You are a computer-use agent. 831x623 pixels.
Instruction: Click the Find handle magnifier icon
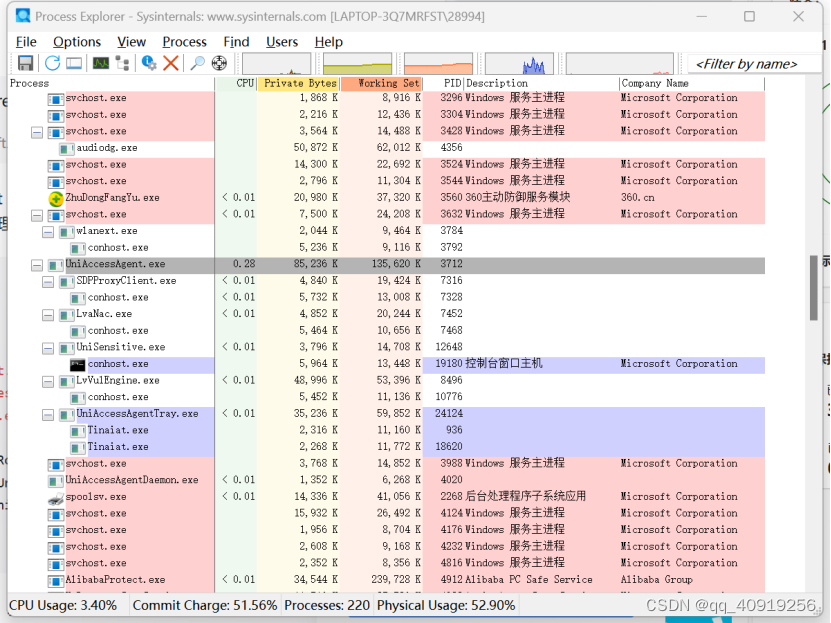tap(197, 63)
